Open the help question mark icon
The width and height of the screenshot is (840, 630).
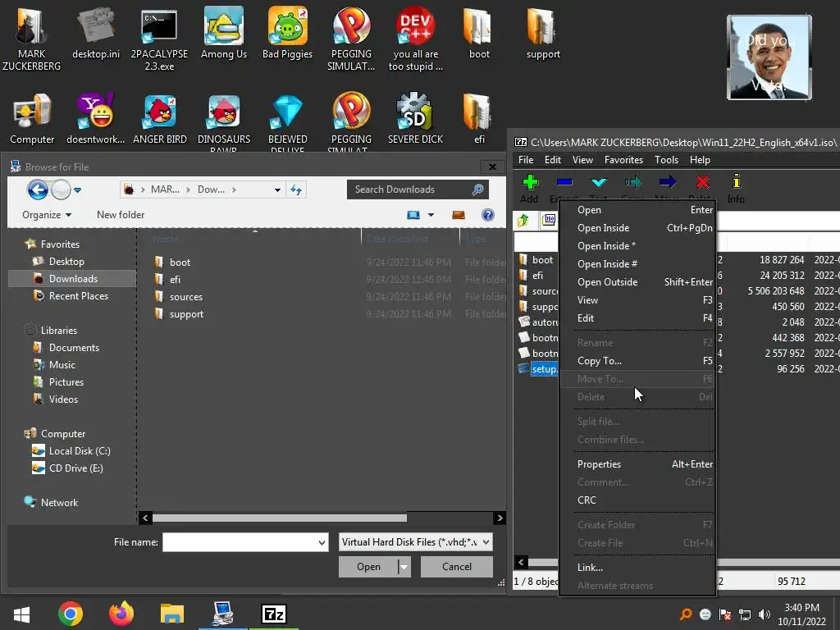(487, 215)
